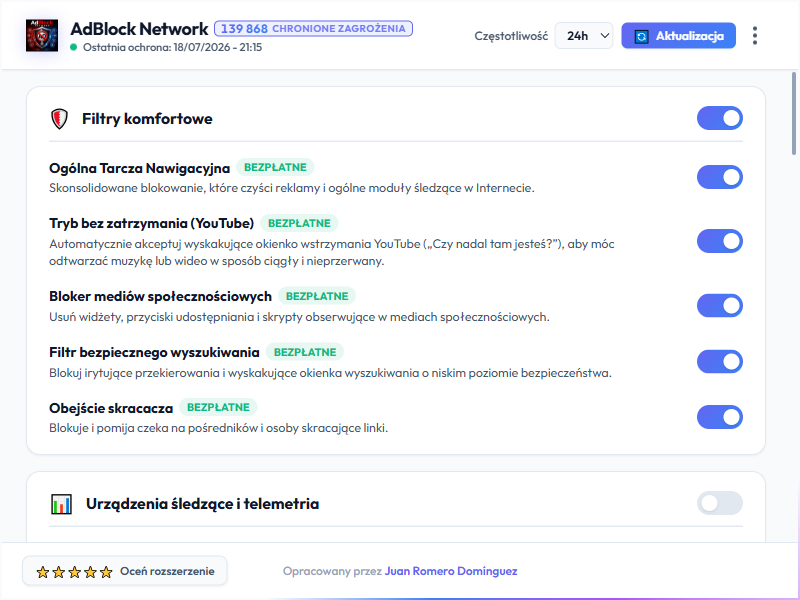Click Tryb bez zatrzymania (YouTube) title
The image size is (800, 600).
(x=152, y=223)
